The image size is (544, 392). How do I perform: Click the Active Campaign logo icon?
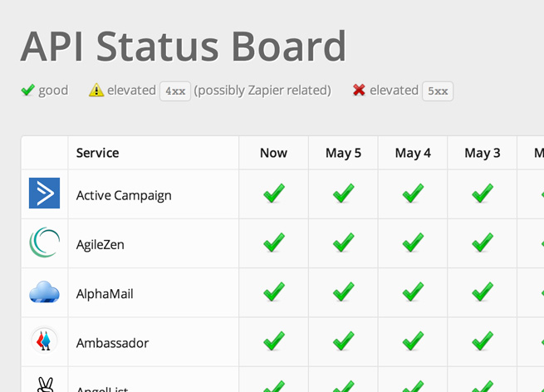(x=44, y=194)
